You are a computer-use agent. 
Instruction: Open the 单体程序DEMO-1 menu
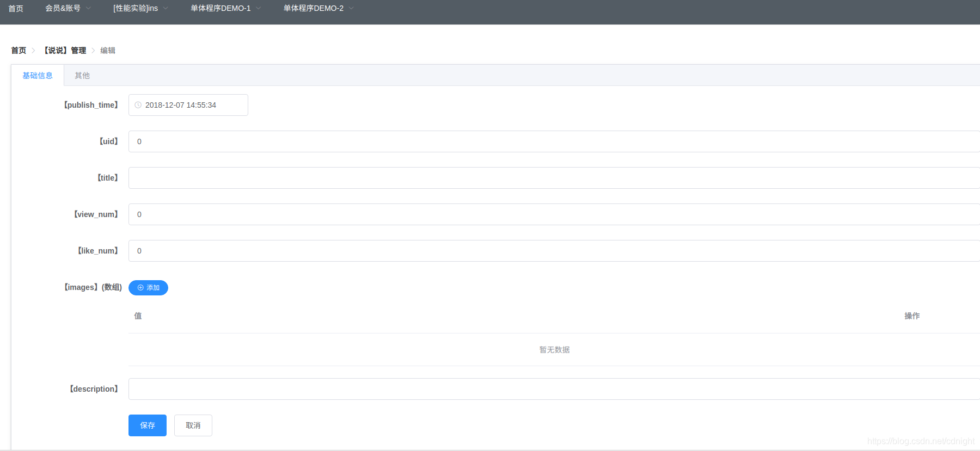[220, 8]
